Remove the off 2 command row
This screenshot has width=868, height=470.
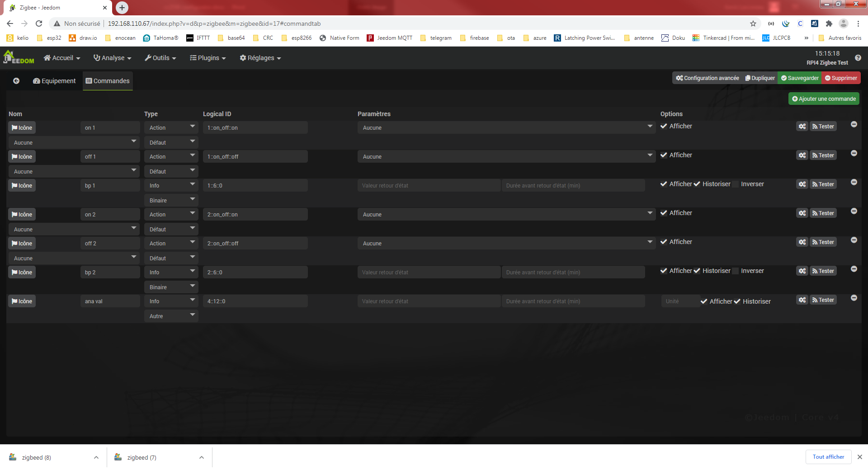pyautogui.click(x=854, y=240)
